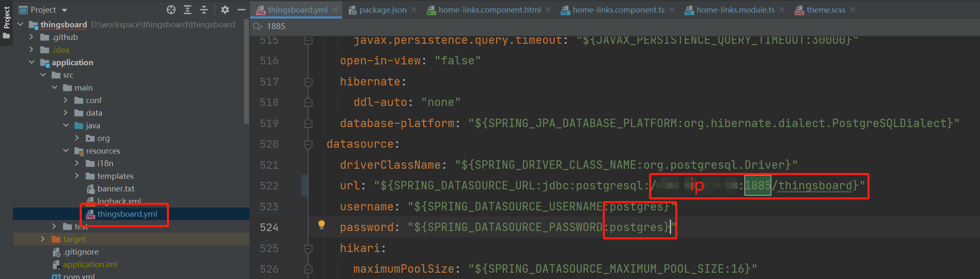Close the home-links.module.ts tab
Viewport: 980px width, 279px height.
[782, 10]
